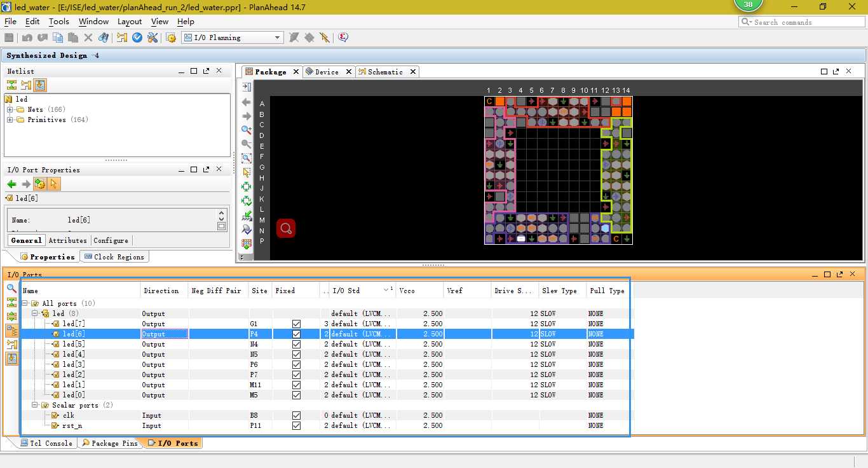Screen dimensions: 868x468
Task: Select the clk port row
Action: 327,415
